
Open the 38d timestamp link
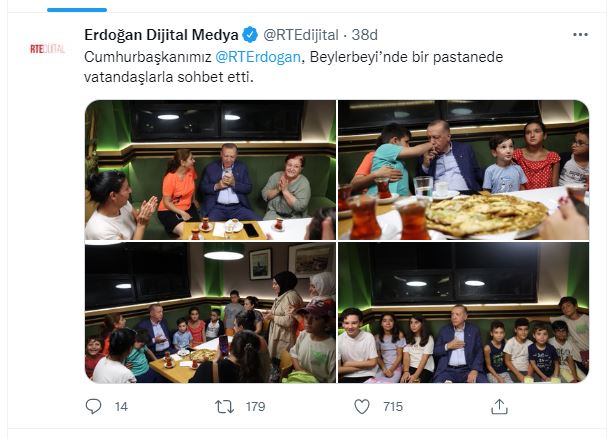tap(365, 35)
